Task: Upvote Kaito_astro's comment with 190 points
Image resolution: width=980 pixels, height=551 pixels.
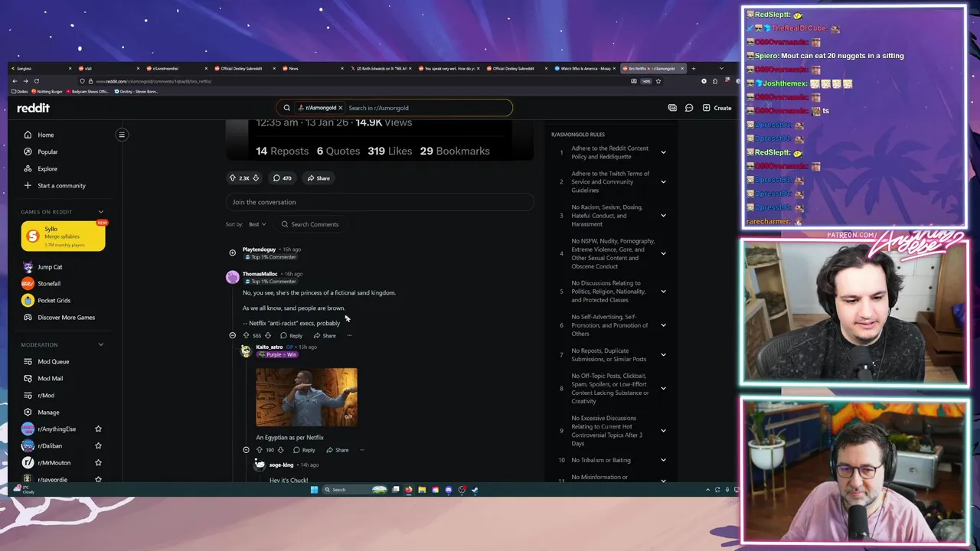Action: click(x=259, y=450)
